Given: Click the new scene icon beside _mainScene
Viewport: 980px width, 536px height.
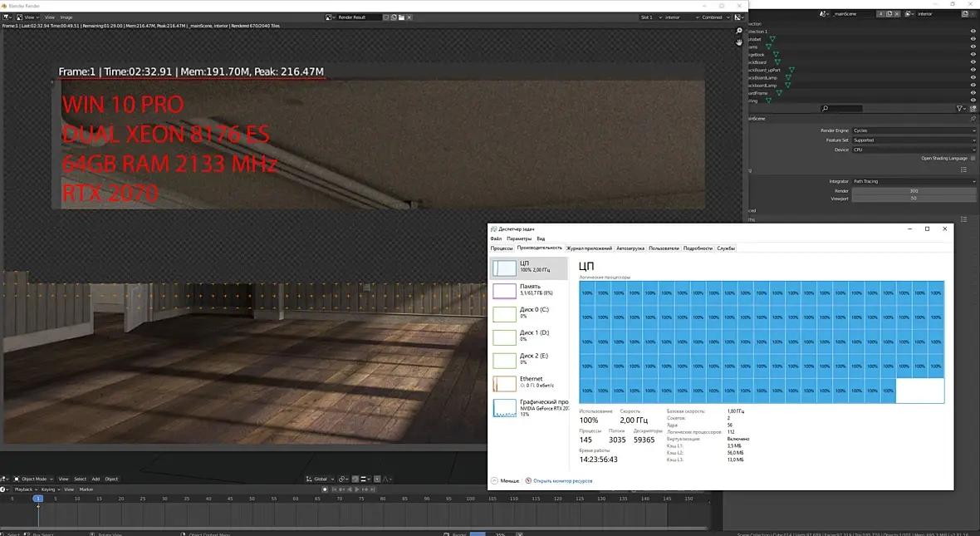Looking at the screenshot, I should pos(889,14).
